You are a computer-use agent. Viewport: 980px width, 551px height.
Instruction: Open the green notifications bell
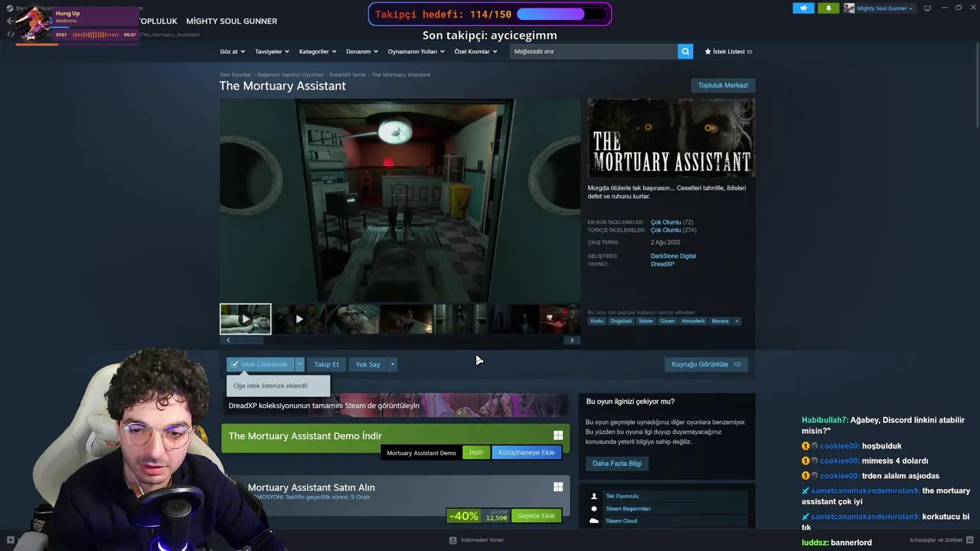point(828,8)
